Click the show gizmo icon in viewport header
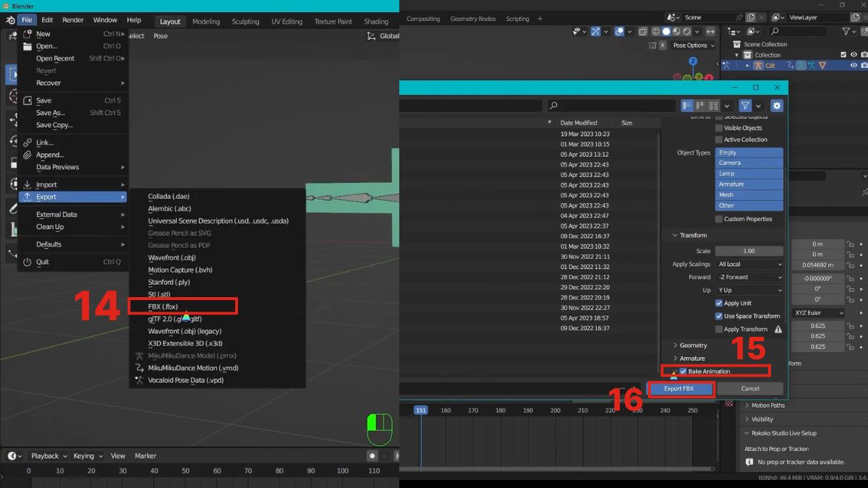Screen dimensions: 868x488 click(595, 32)
